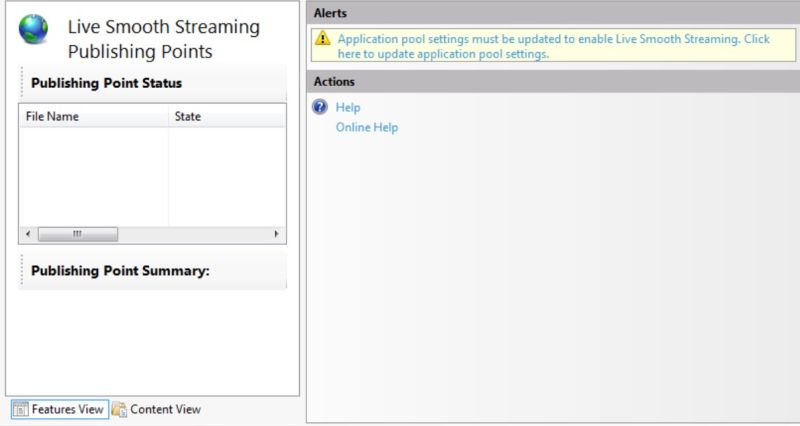Open the Online Help link

pyautogui.click(x=367, y=127)
